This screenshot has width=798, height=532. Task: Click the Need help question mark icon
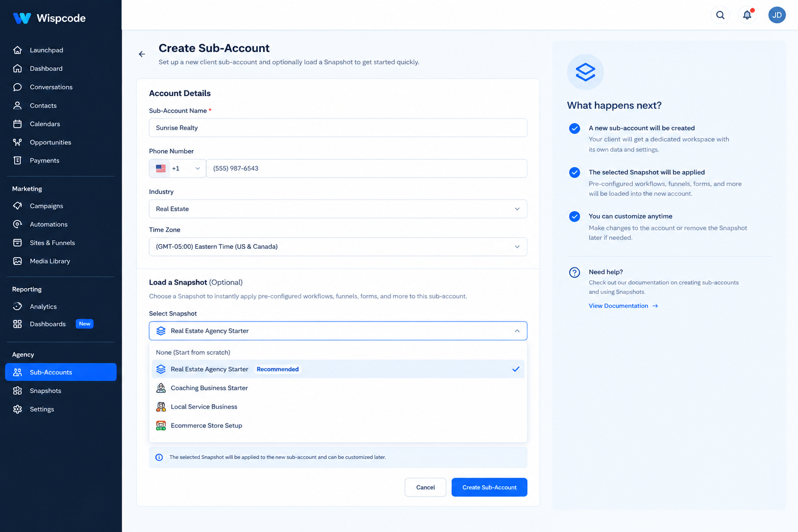(575, 272)
